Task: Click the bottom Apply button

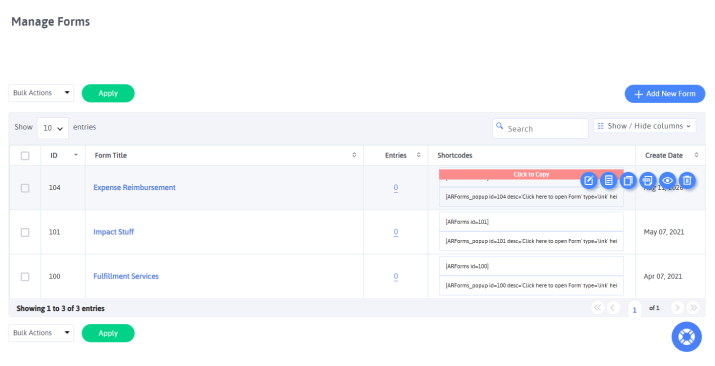Action: (108, 333)
